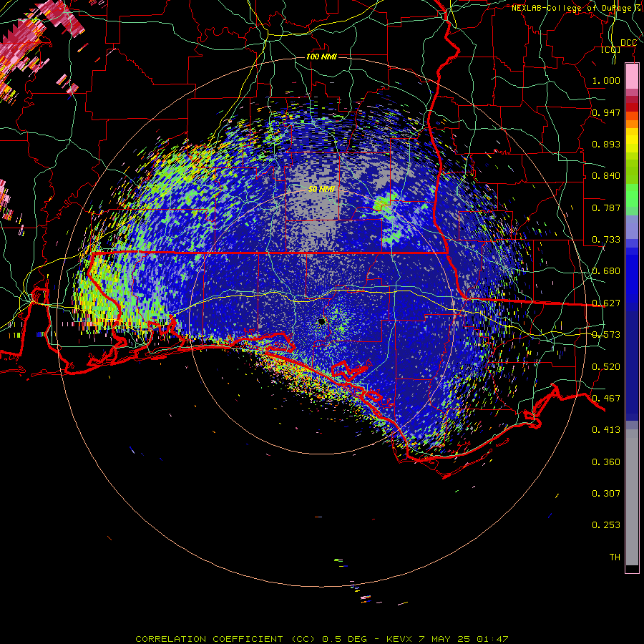Click the 0.520 value on the color scale
This screenshot has height=644, width=644.
(606, 367)
